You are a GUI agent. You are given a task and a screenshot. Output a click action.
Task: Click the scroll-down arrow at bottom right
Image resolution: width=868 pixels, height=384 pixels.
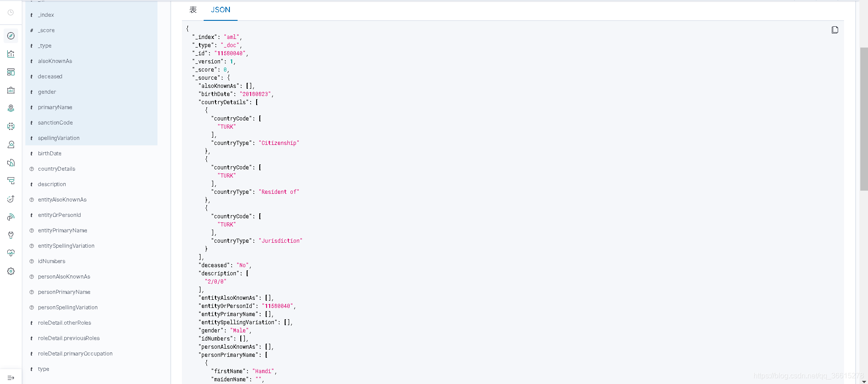point(864,381)
